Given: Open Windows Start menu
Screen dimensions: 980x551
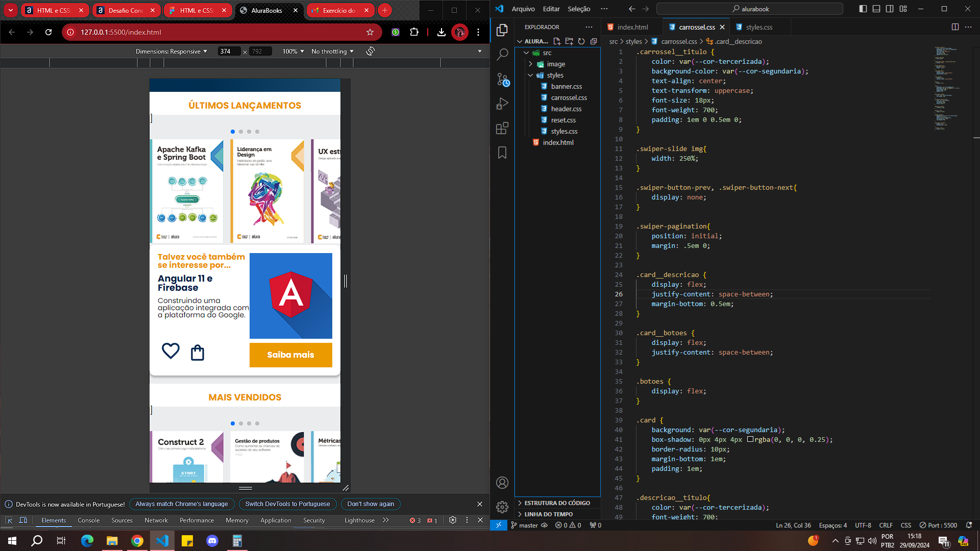Looking at the screenshot, I should click(x=12, y=541).
